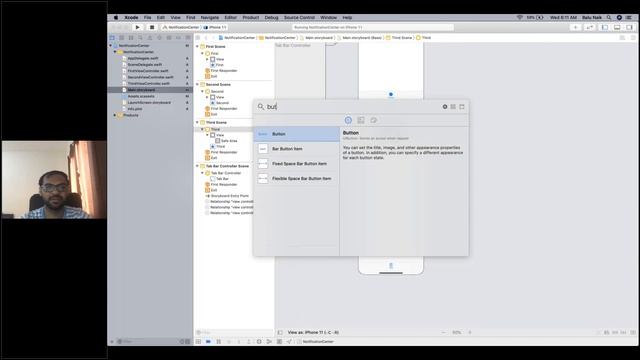Image resolution: width=640 pixels, height=360 pixels.
Task: Switch library to grid view
Action: coord(453,107)
